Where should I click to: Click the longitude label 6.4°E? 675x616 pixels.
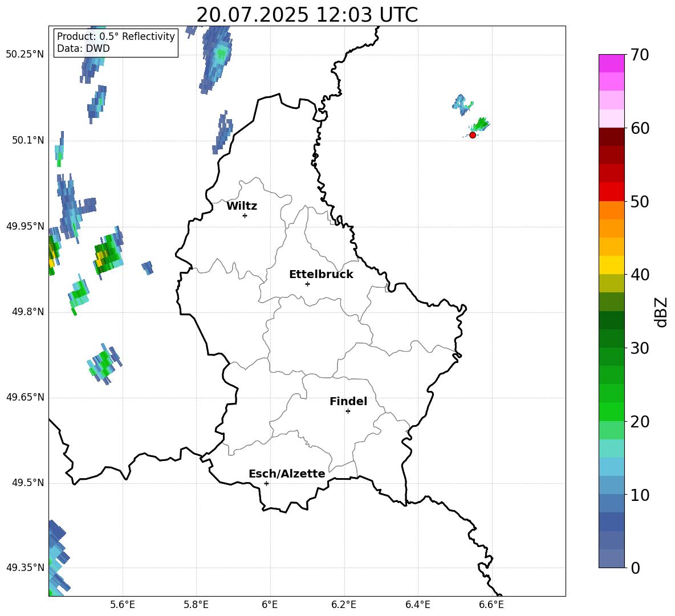pos(417,605)
